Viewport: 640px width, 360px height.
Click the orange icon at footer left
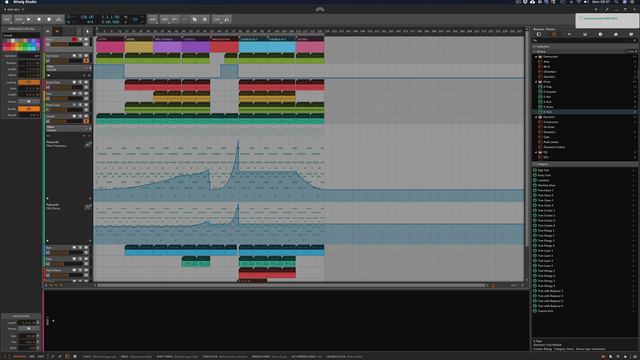(x=6, y=357)
